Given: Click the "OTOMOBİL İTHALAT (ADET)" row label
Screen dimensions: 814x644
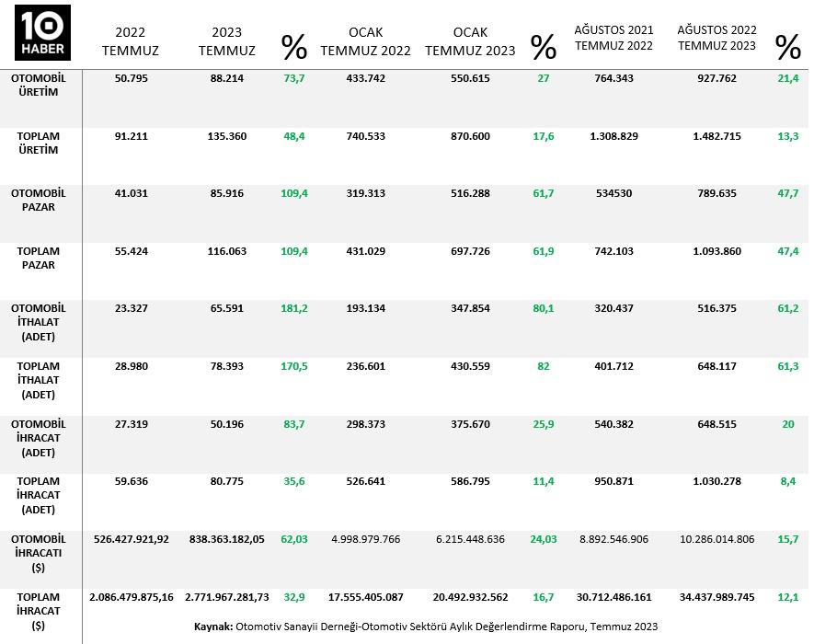Looking at the screenshot, I should [x=39, y=323].
